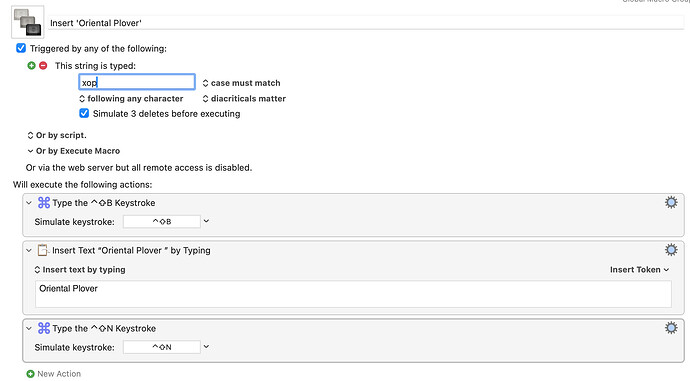Open gear menu for ⌃⇧B Keystroke action
Viewport: 690px width, 381px height.
[x=671, y=202]
